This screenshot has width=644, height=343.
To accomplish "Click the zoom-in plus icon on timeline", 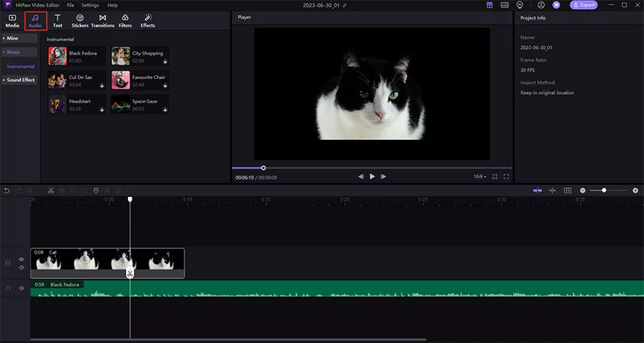I will (x=635, y=190).
